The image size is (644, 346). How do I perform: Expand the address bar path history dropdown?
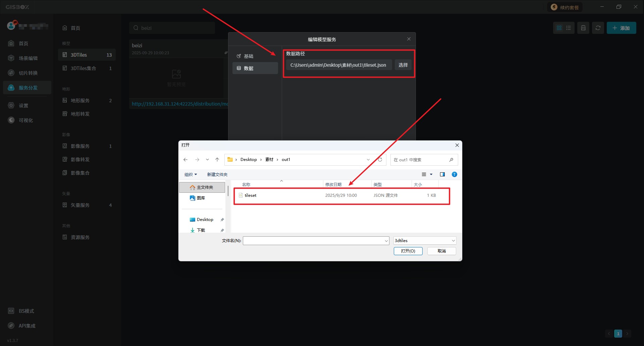click(x=368, y=160)
